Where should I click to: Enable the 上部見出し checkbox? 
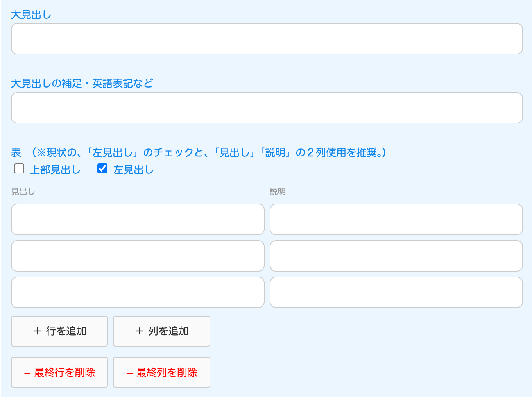[19, 168]
